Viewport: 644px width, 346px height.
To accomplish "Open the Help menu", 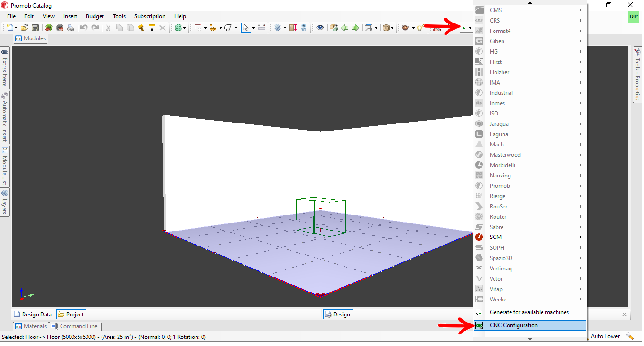I will pos(180,16).
